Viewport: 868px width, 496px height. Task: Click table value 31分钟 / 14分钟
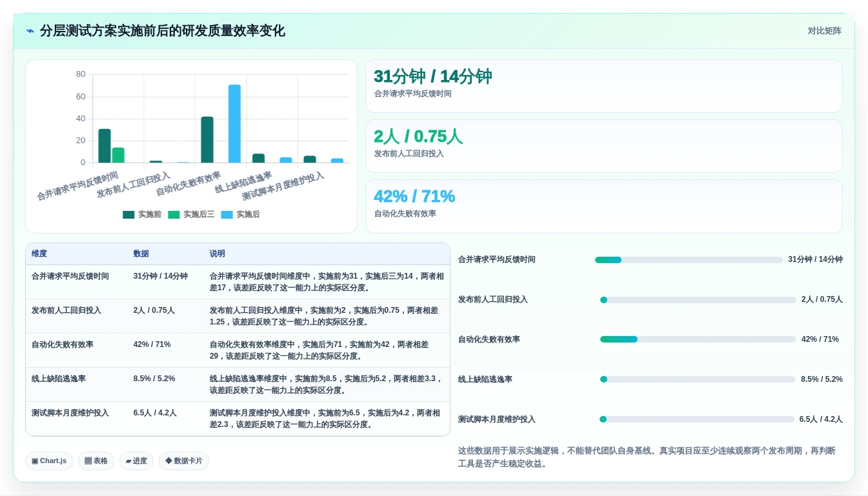tap(161, 276)
